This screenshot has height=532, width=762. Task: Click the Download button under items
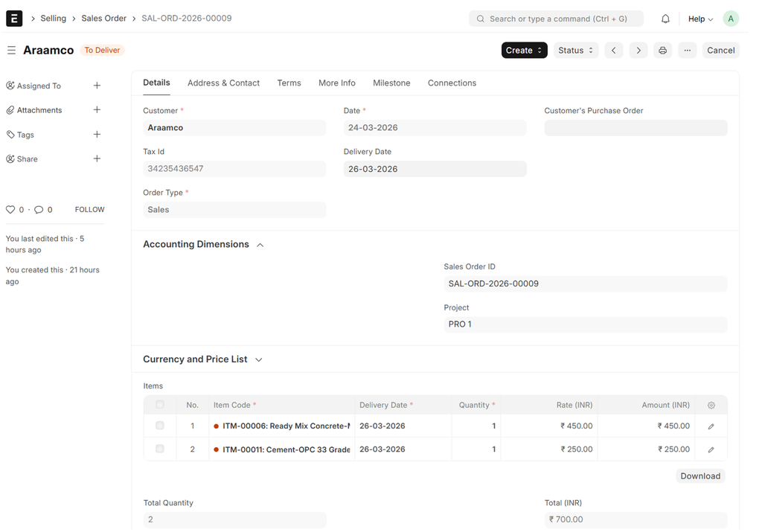[699, 476]
